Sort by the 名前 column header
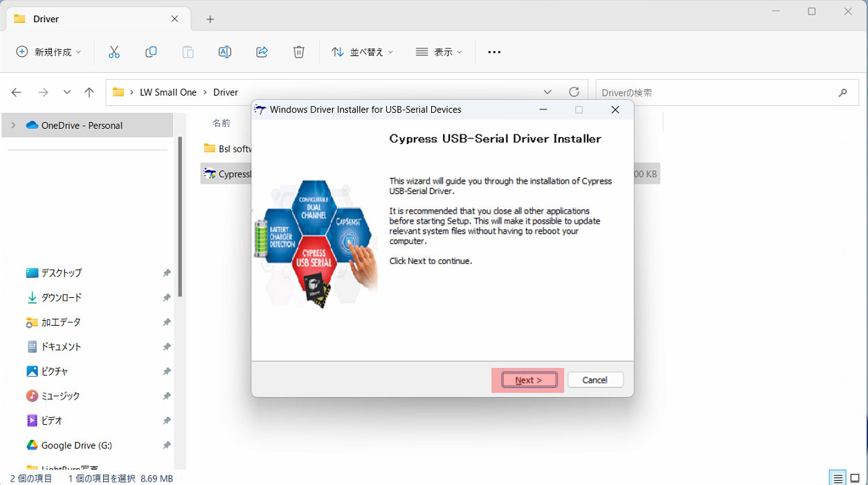 (221, 123)
